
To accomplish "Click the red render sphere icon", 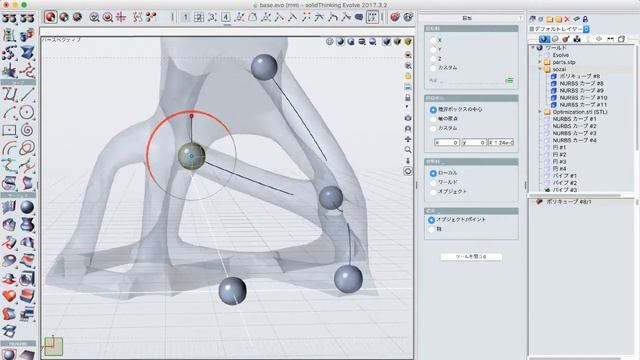I will (x=395, y=17).
